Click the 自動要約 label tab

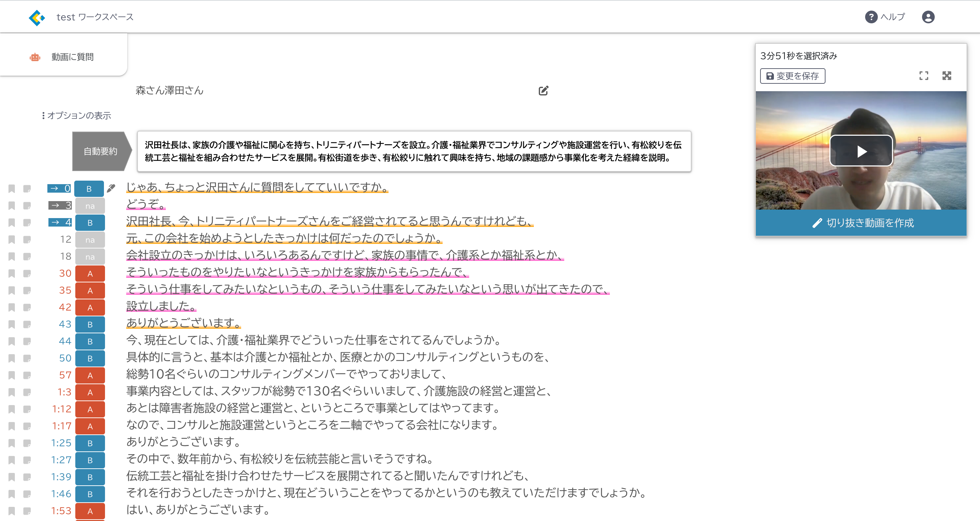click(100, 151)
